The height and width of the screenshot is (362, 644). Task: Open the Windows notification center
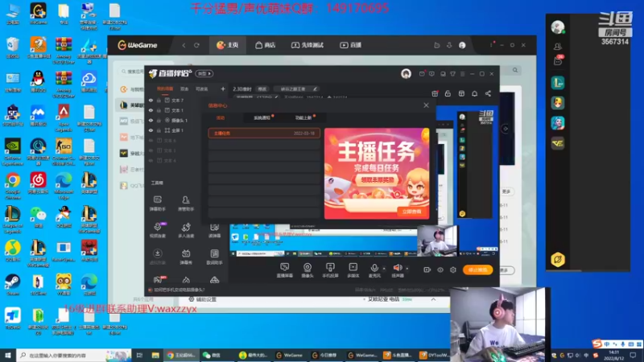point(634,356)
